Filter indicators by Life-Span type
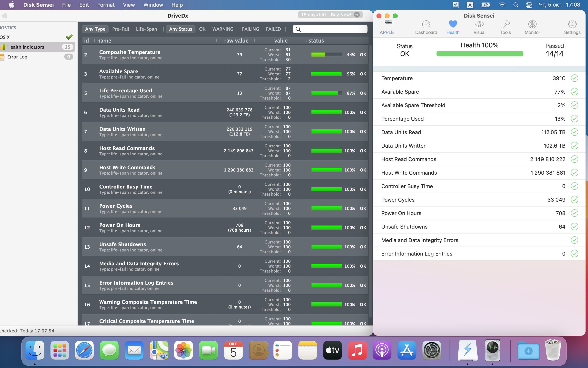Viewport: 588px width, 368px height. point(146,29)
